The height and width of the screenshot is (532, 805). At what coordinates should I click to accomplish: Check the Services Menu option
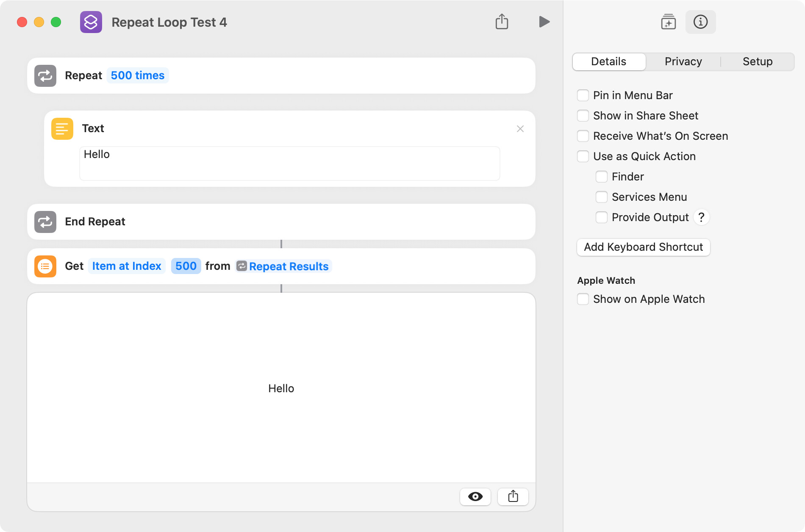(x=602, y=197)
